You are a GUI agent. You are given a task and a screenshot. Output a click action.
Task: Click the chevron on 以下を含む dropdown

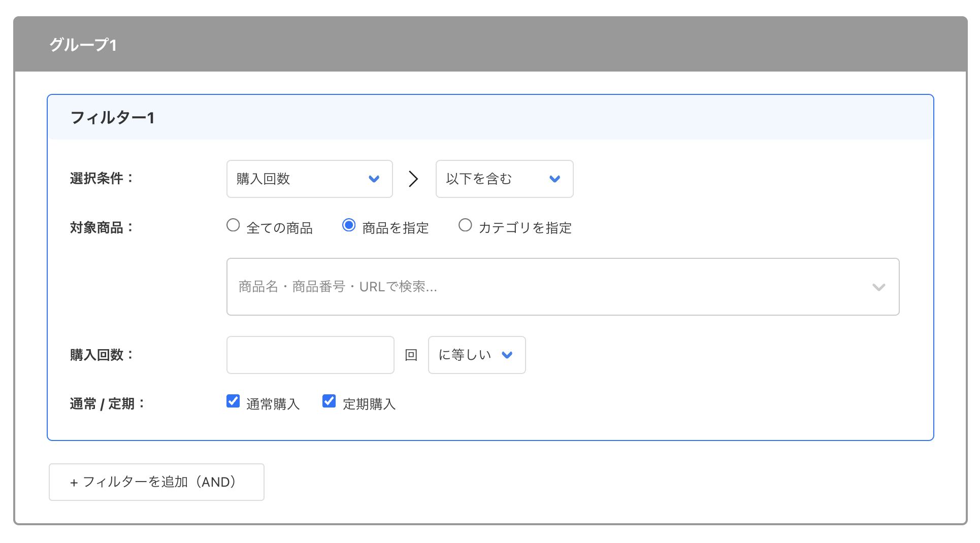tap(555, 179)
